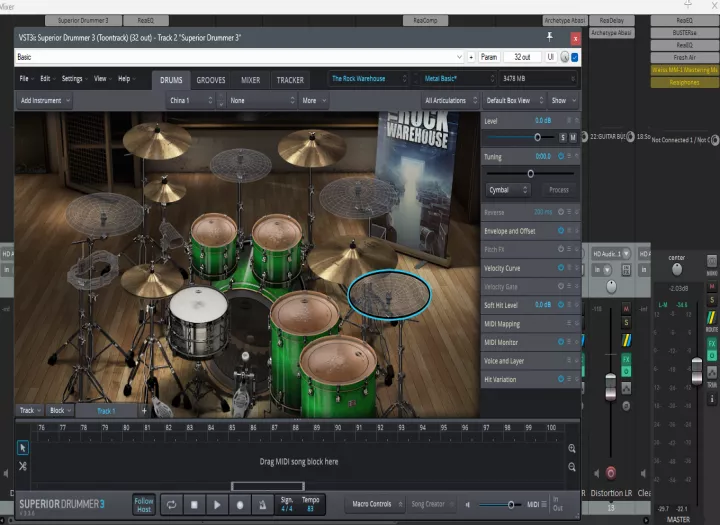720x525 pixels.
Task: Select the highlighted China cymbal on the kit
Action: point(389,294)
